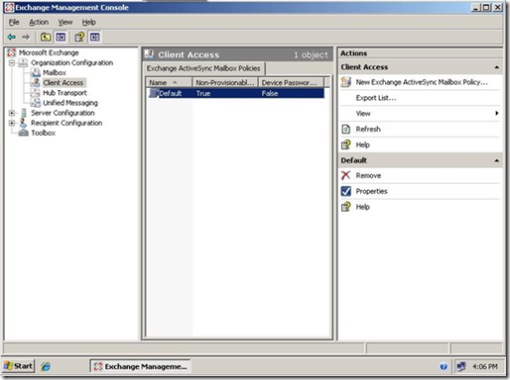The height and width of the screenshot is (380, 510).
Task: Click the 1 object count label
Action: click(311, 55)
